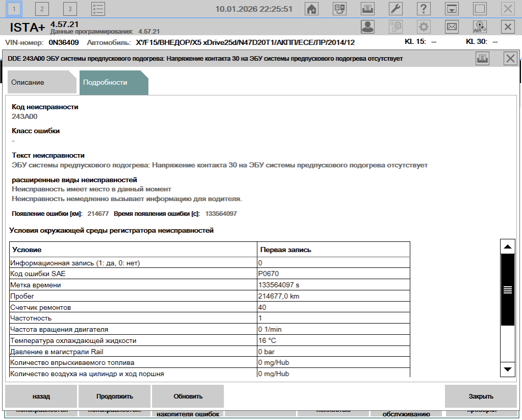This screenshot has width=522, height=420.
Task: Click the user profile icon
Action: pos(367,27)
